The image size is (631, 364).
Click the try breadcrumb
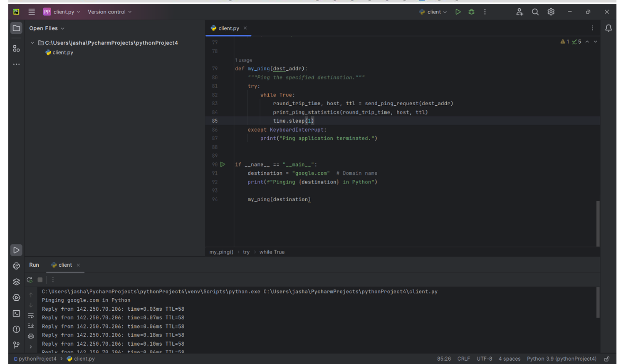pos(246,252)
